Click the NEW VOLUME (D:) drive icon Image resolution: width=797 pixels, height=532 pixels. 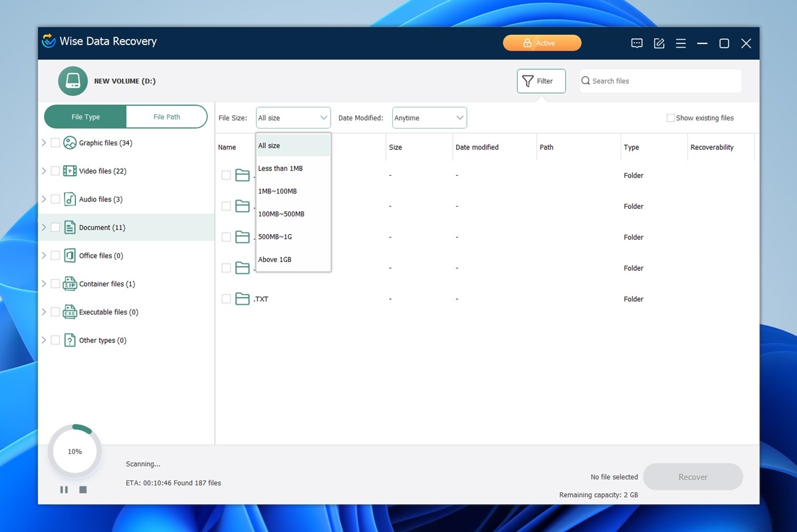pos(73,81)
